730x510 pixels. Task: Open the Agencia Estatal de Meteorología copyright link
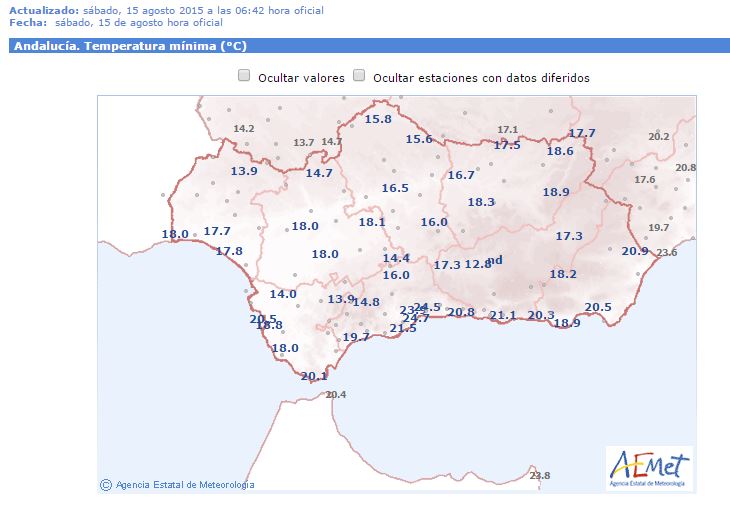[x=177, y=485]
